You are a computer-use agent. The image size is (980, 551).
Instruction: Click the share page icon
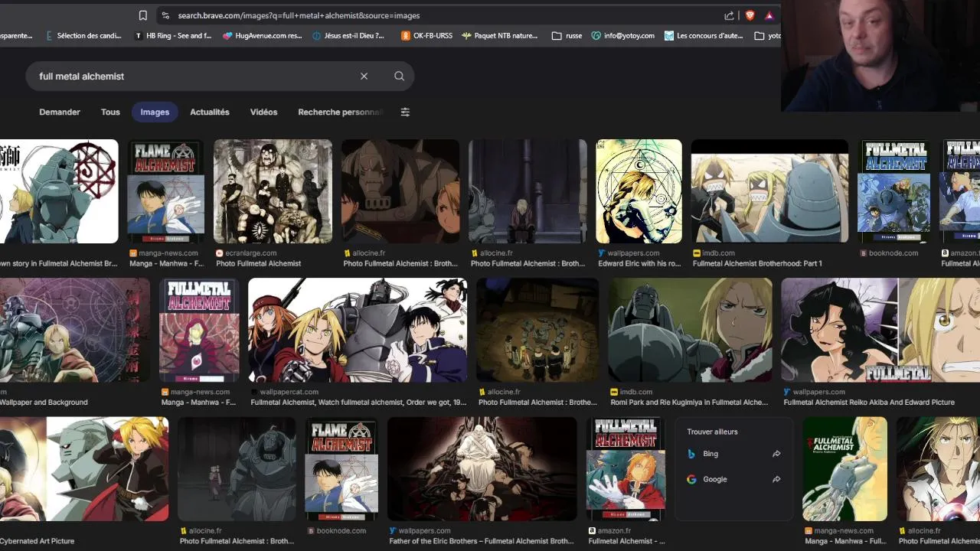pos(729,15)
